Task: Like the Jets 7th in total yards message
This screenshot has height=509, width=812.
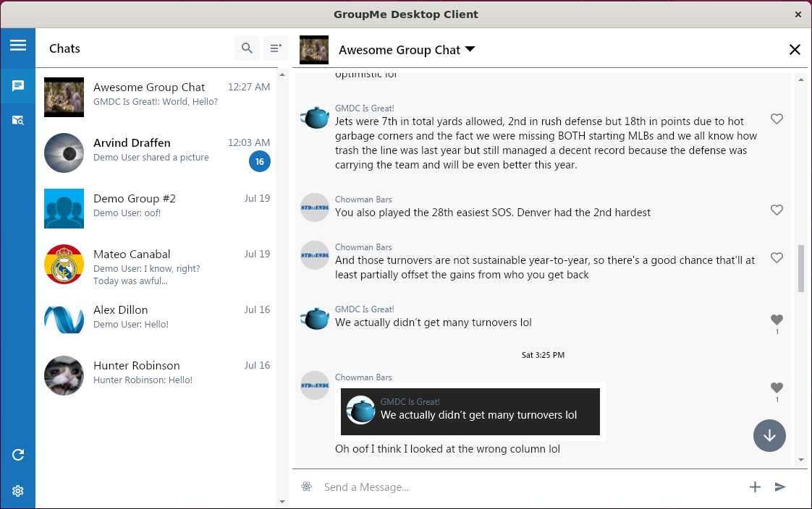Action: point(777,119)
